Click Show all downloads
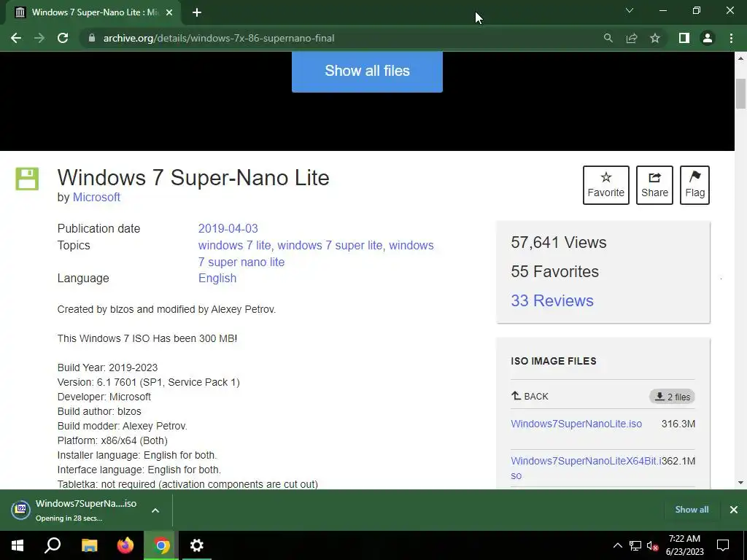The height and width of the screenshot is (560, 747). tap(692, 510)
